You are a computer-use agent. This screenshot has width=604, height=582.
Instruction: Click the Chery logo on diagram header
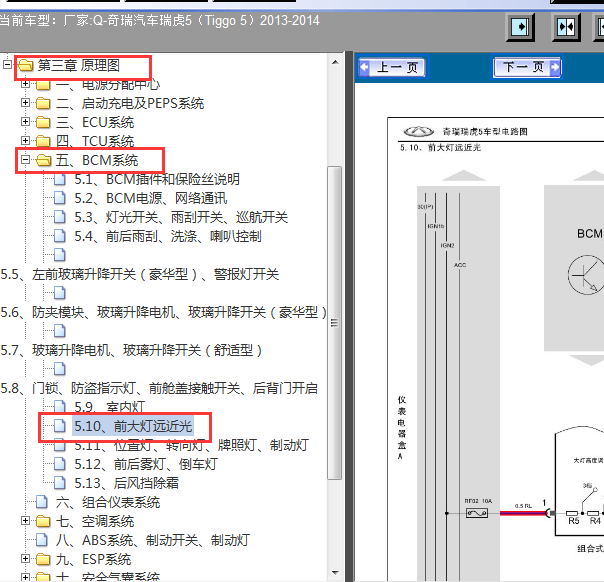418,132
